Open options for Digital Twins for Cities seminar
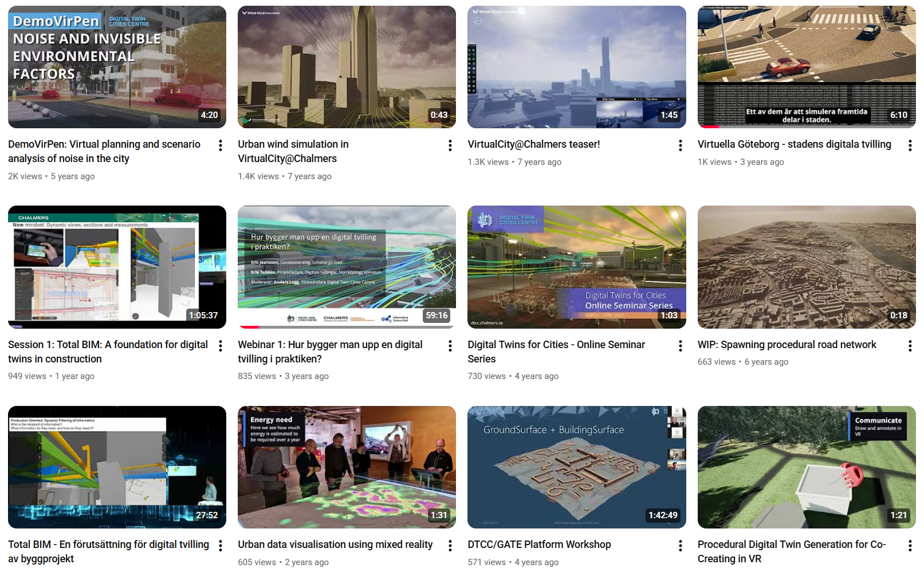This screenshot has width=924, height=572. click(680, 346)
